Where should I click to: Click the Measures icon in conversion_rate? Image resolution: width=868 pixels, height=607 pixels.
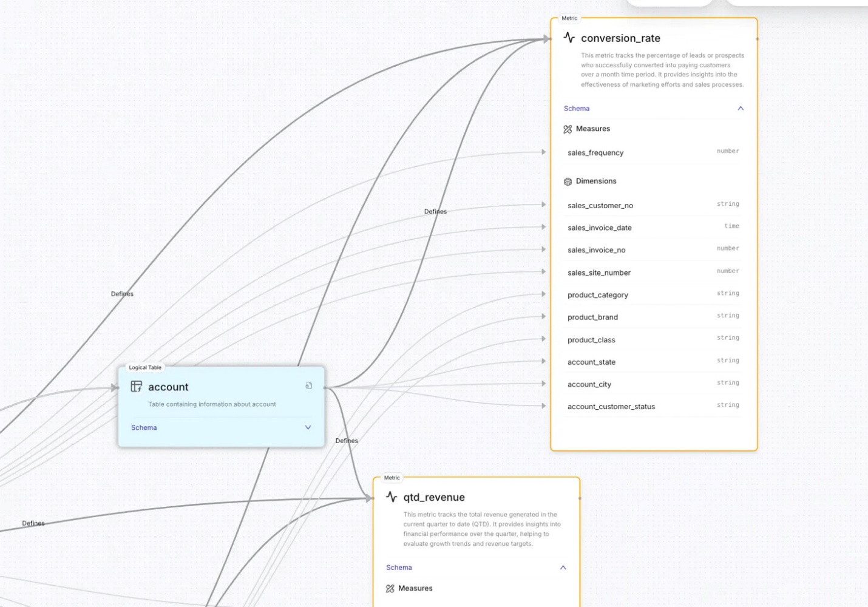point(568,129)
